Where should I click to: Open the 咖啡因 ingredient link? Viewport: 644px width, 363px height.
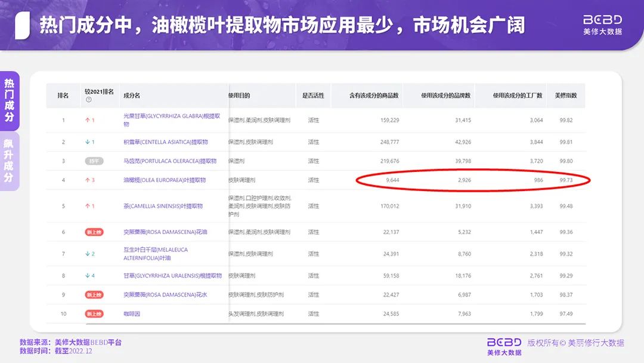132,313
